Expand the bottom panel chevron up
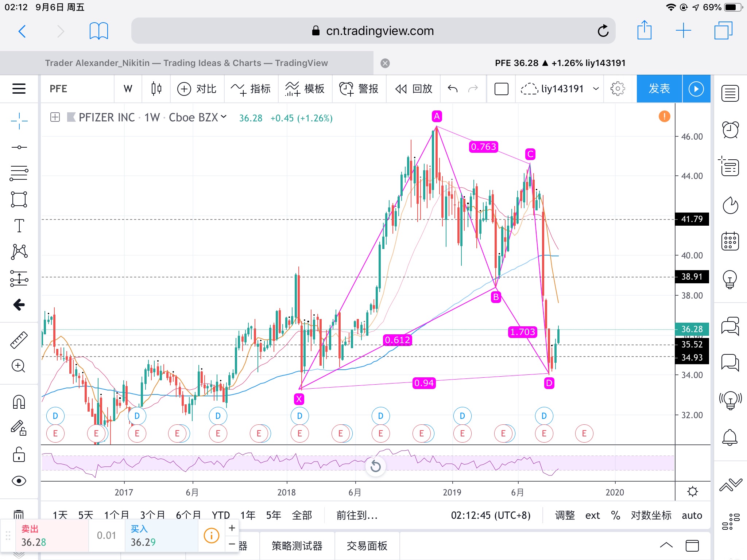This screenshot has height=560, width=747. pyautogui.click(x=666, y=545)
